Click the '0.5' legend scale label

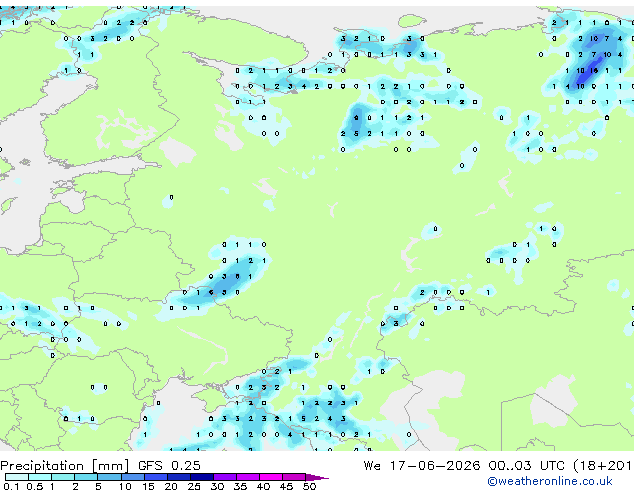point(35,486)
